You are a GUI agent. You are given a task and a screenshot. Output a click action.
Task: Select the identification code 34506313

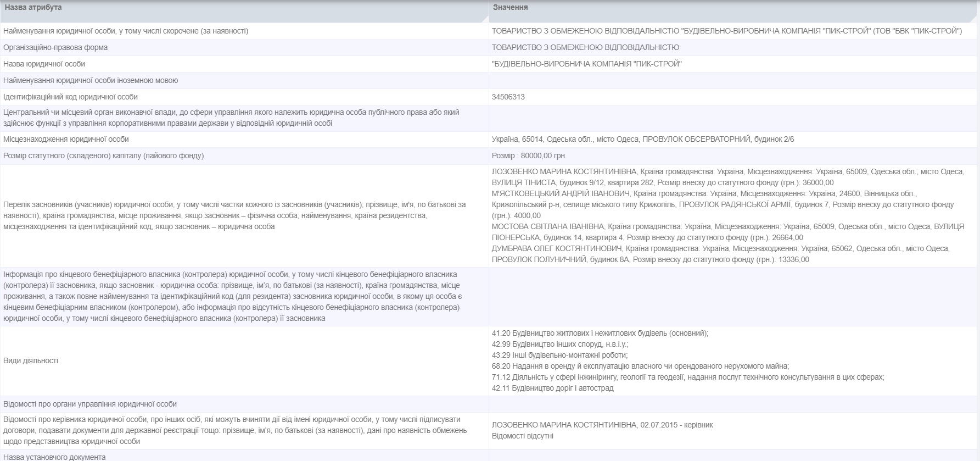508,97
